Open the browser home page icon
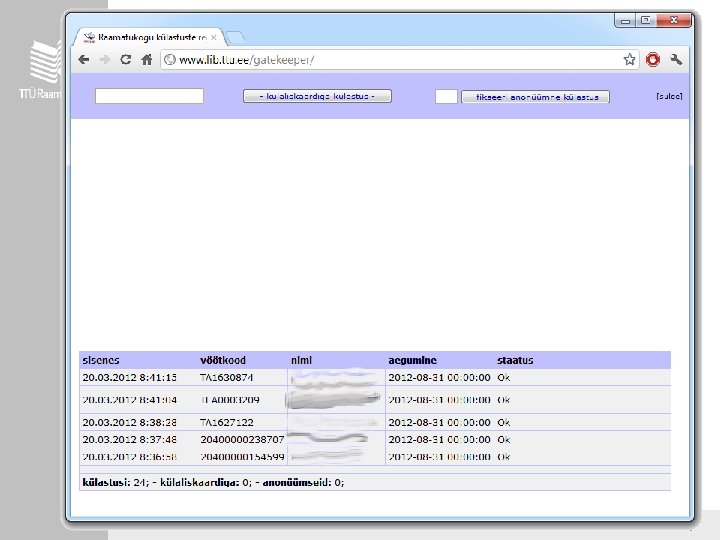Viewport: 720px width, 540px height. click(146, 60)
